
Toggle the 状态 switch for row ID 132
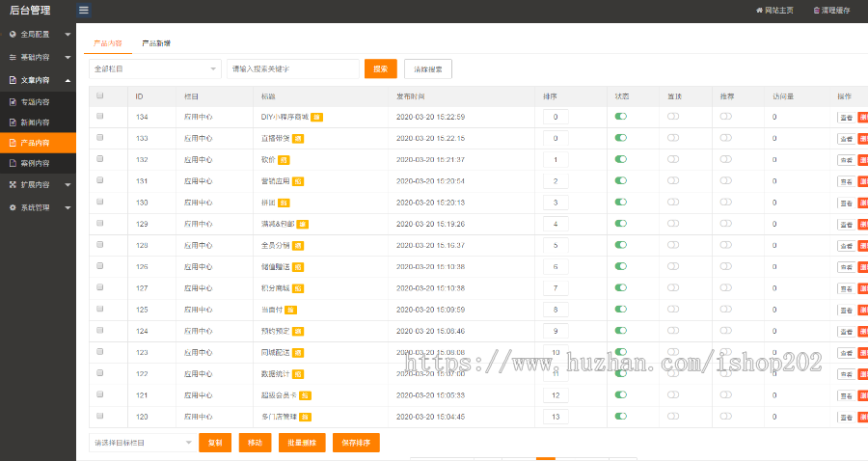pyautogui.click(x=621, y=159)
